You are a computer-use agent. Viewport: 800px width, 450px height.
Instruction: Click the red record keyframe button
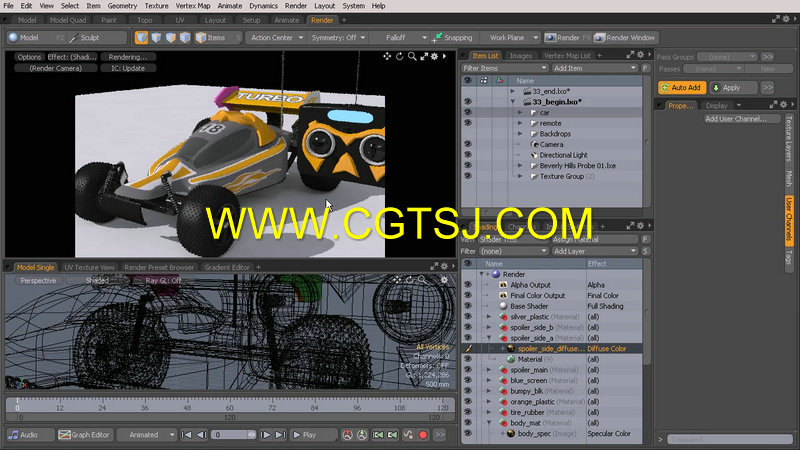pyautogui.click(x=423, y=435)
